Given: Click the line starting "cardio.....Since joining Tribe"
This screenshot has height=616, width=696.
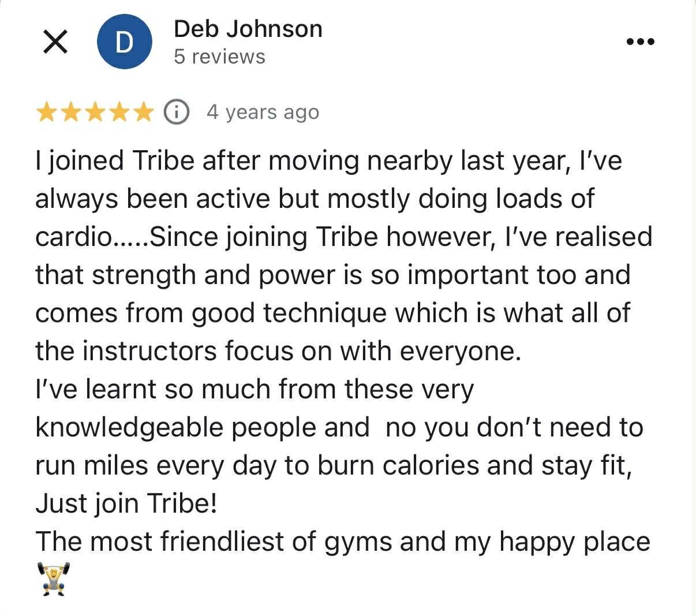Looking at the screenshot, I should click(x=343, y=237).
